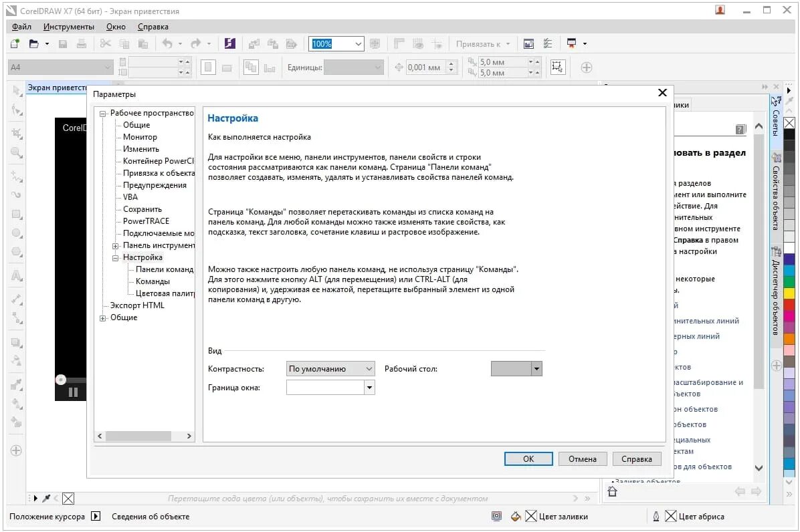This screenshot has height=532, width=800.
Task: Click the Redo arrow icon
Action: [196, 44]
